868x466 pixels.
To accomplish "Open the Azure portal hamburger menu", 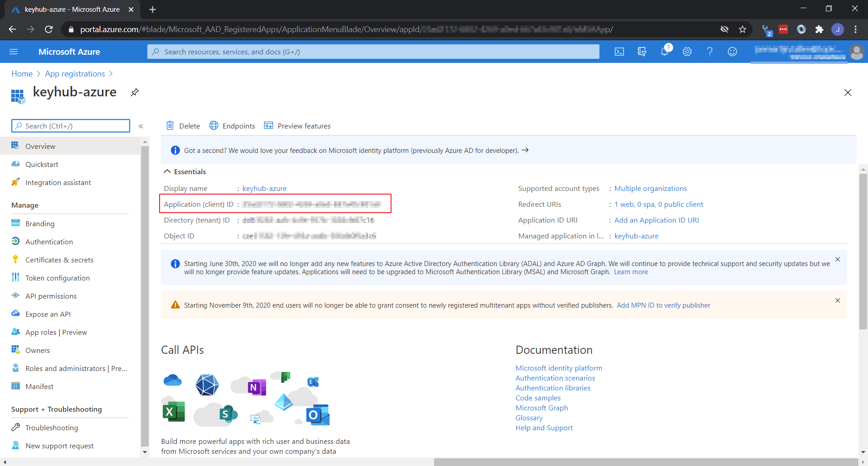I will 14,52.
